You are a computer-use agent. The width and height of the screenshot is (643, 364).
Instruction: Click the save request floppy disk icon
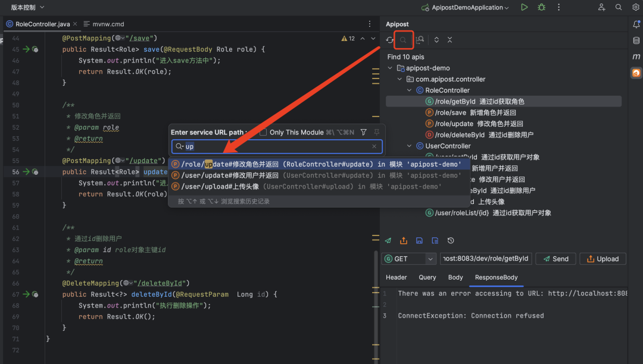pyautogui.click(x=419, y=241)
